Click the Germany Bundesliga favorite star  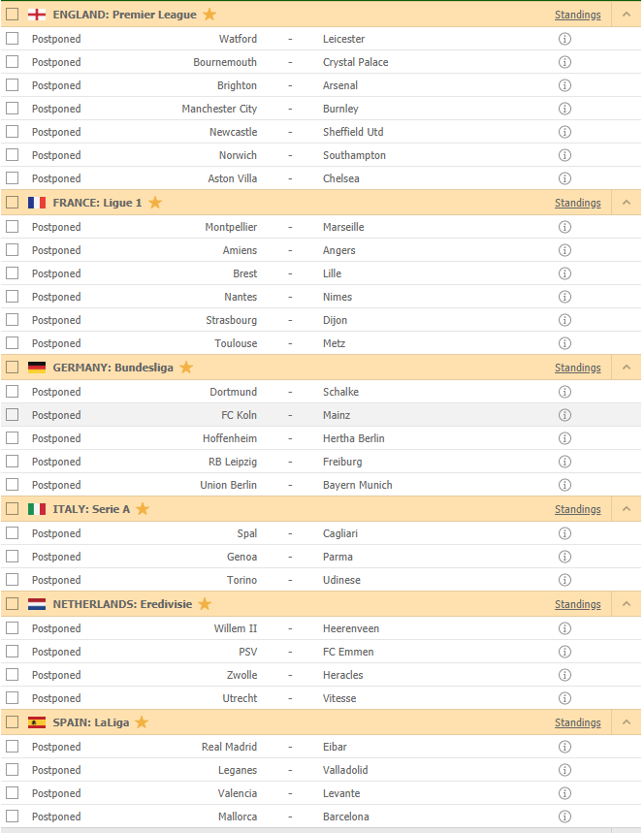[186, 368]
